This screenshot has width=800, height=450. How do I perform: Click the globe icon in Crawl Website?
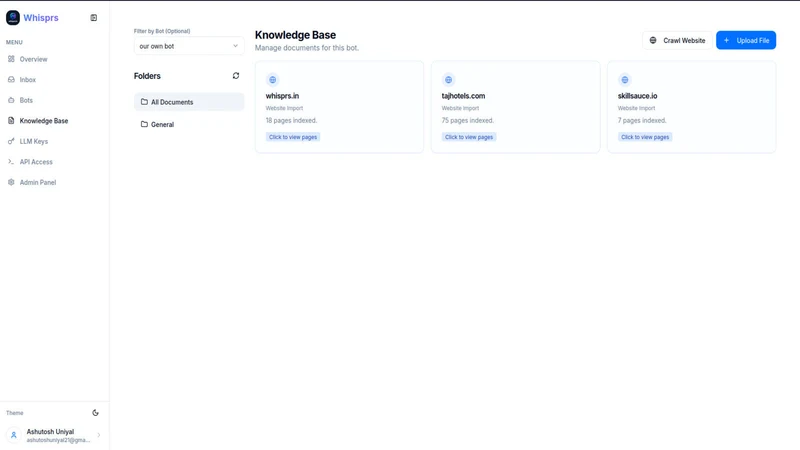click(653, 40)
